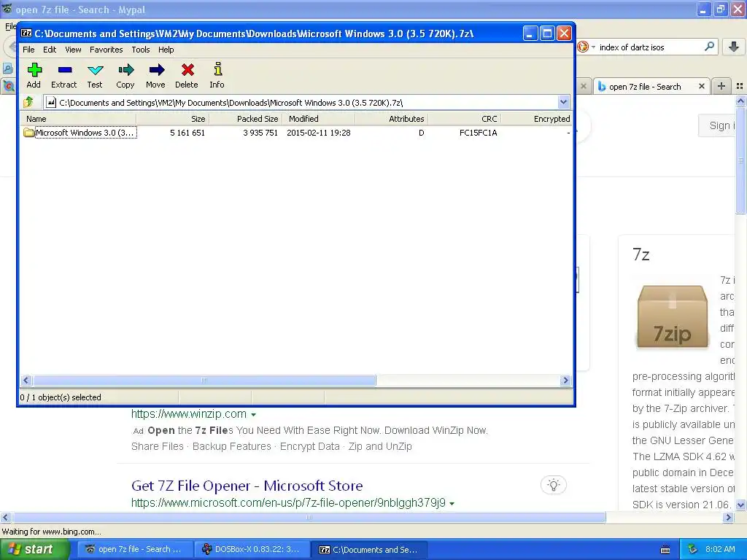Select the 'Microsoft Windows 3.0 (3...' row name

pyautogui.click(x=85, y=133)
